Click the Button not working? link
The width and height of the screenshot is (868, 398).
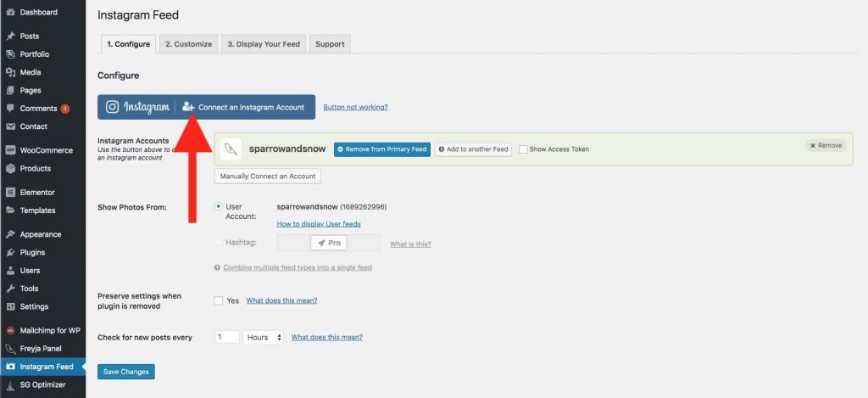(x=355, y=107)
